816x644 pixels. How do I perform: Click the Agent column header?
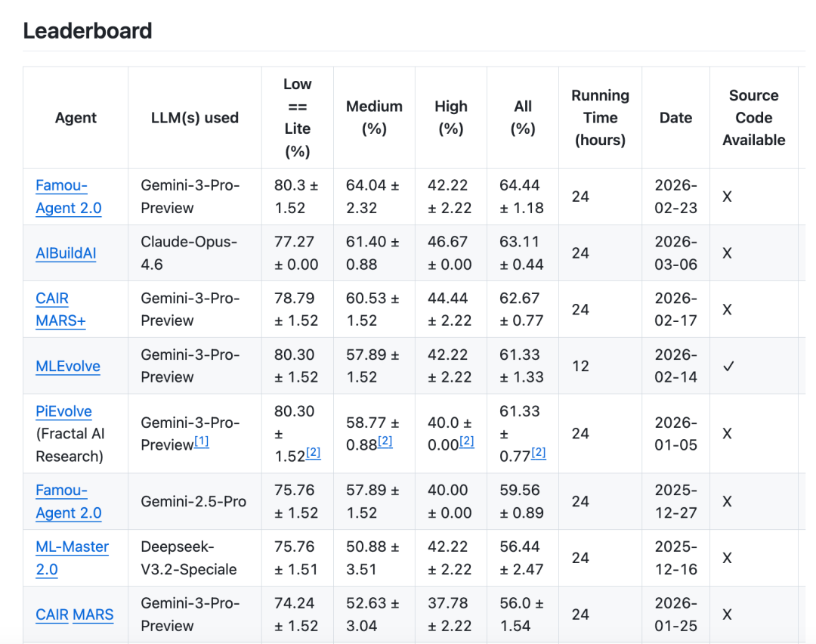point(76,118)
